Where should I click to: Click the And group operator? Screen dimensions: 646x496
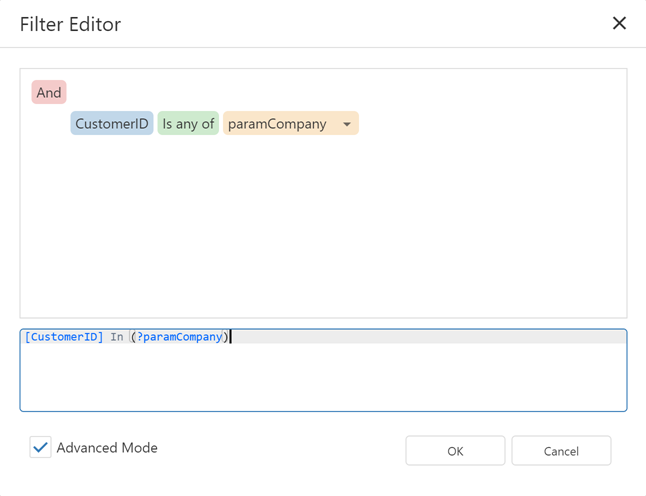click(49, 93)
